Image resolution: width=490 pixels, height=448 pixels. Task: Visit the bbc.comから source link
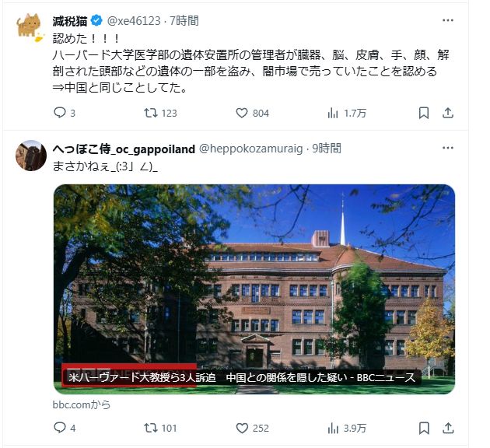(x=81, y=404)
